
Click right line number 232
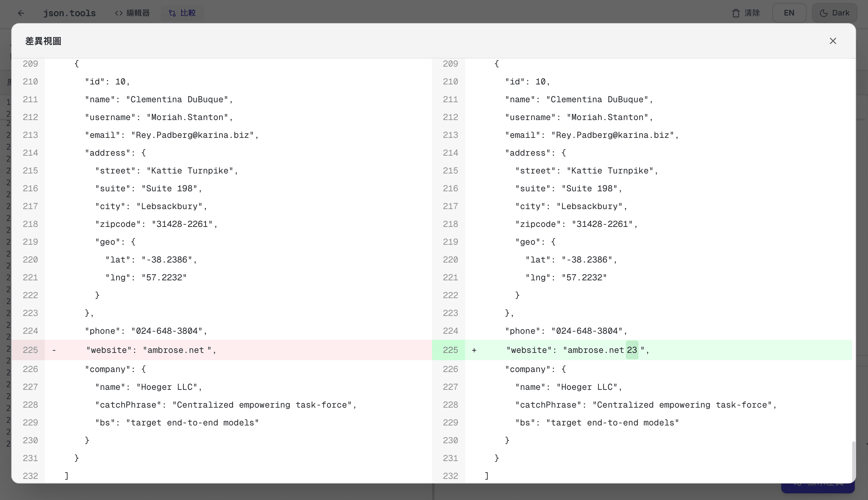coord(450,476)
